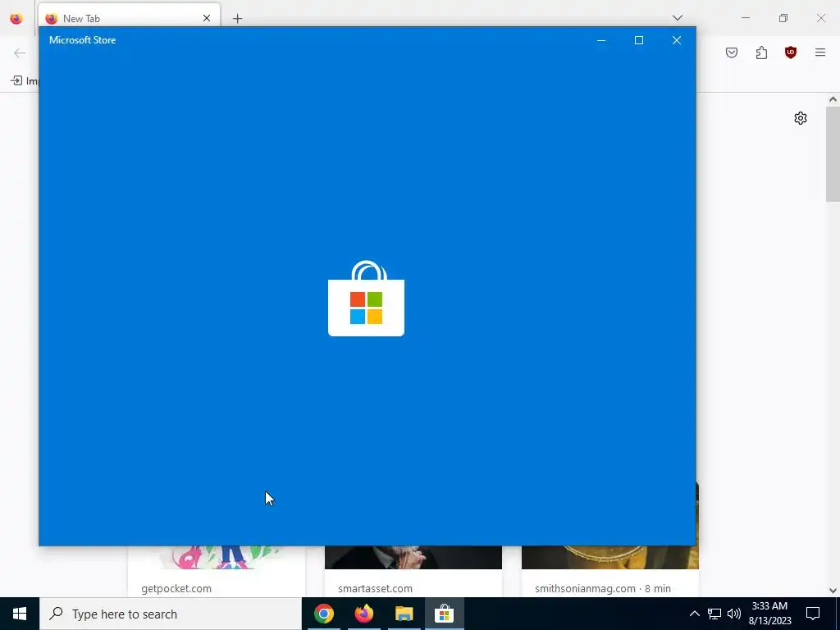Open a new Firefox tab with plus

pos(237,19)
